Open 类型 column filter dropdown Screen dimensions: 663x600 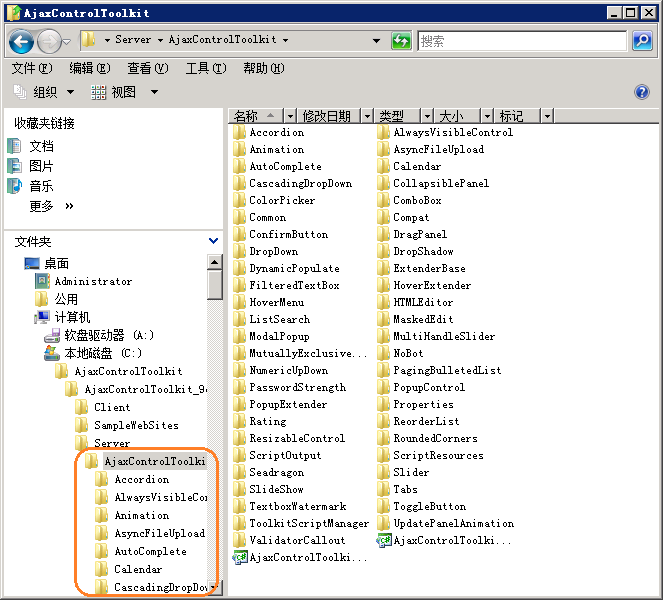point(427,115)
